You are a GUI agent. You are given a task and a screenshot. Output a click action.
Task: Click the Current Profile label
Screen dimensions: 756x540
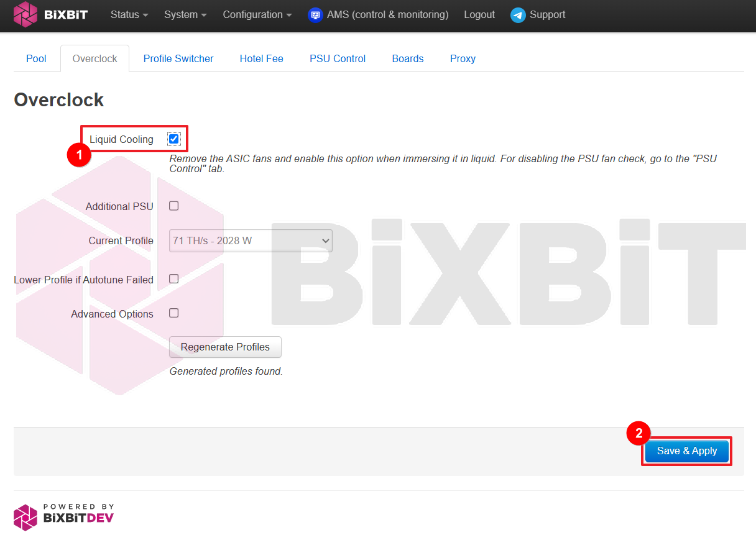(x=121, y=240)
